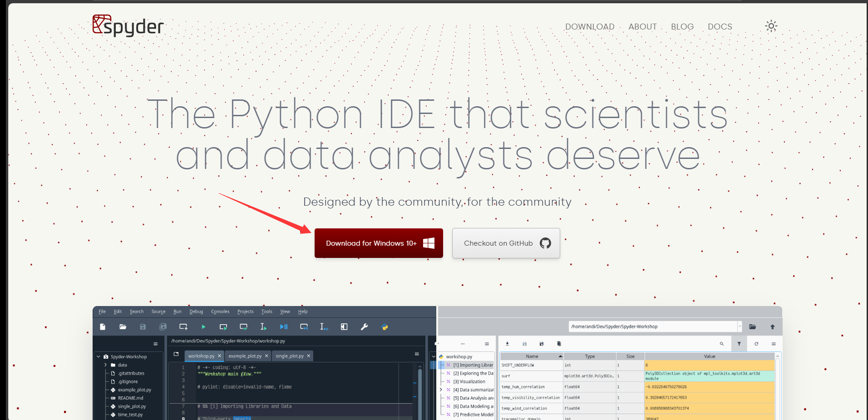Click the Maximize current pane icon
This screenshot has width=868, height=420.
point(344,326)
